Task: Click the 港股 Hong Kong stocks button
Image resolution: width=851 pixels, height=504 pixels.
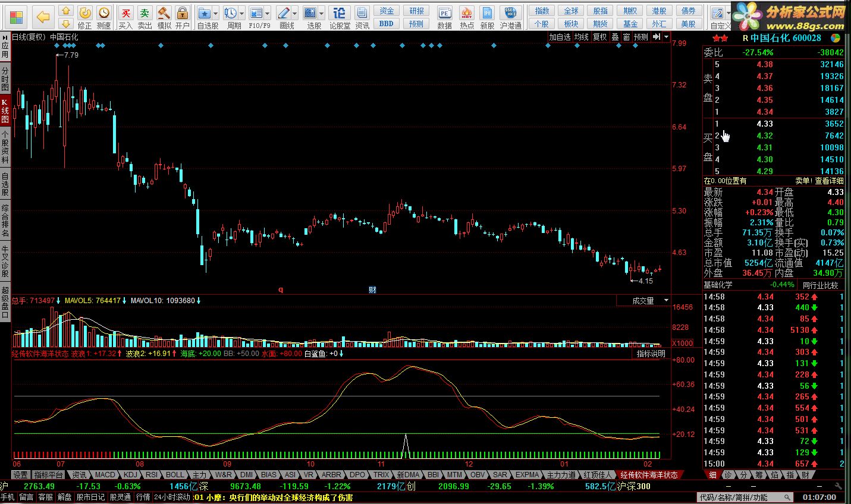Action: click(x=658, y=11)
